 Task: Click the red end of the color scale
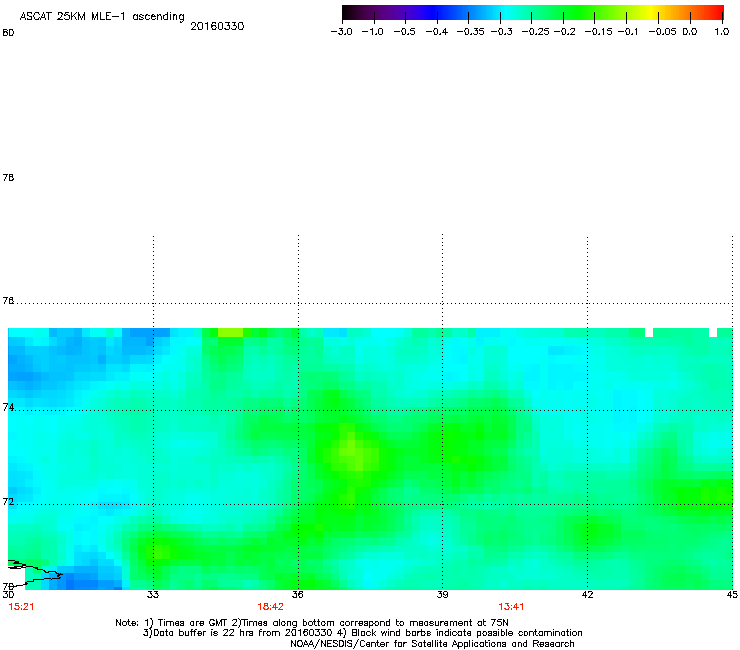716,12
